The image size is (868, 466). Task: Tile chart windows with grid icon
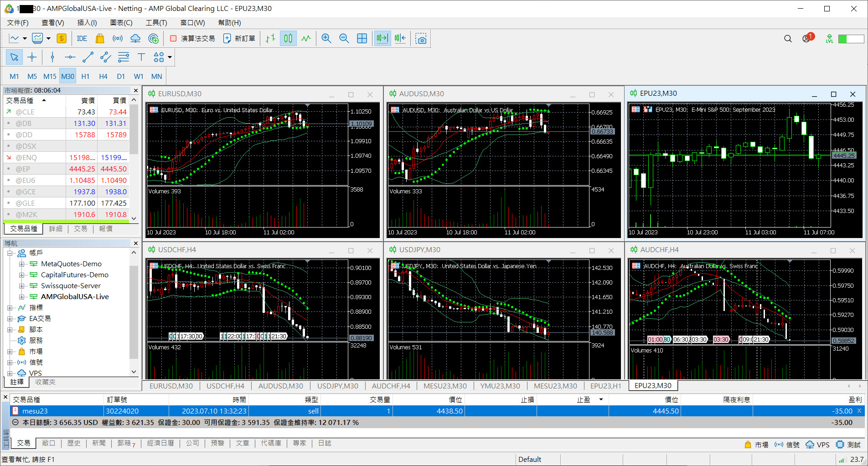[362, 39]
